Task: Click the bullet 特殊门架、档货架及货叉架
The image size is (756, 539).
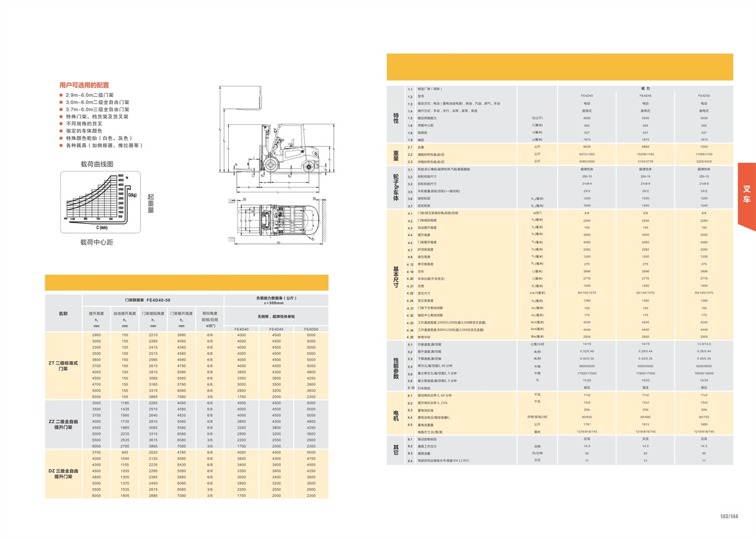Action: [94, 117]
